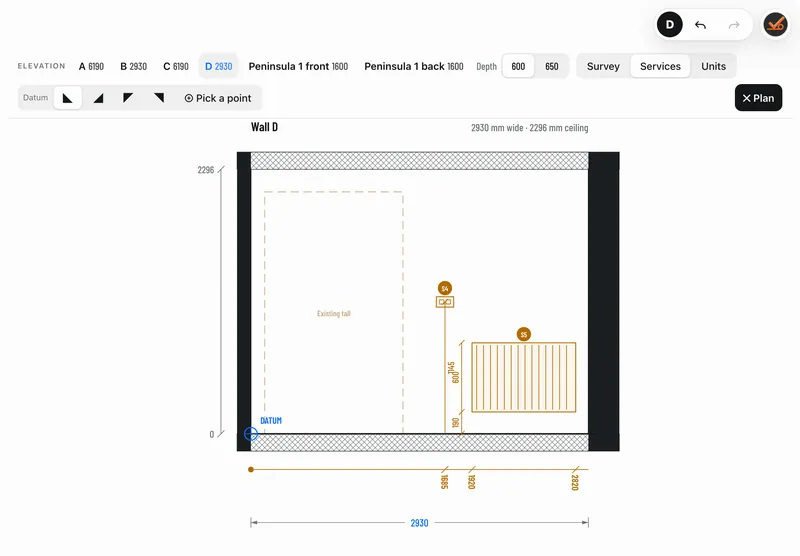Open Peninsula 1 front 1600 elevation
Viewport: 800px width, 556px height.
298,66
